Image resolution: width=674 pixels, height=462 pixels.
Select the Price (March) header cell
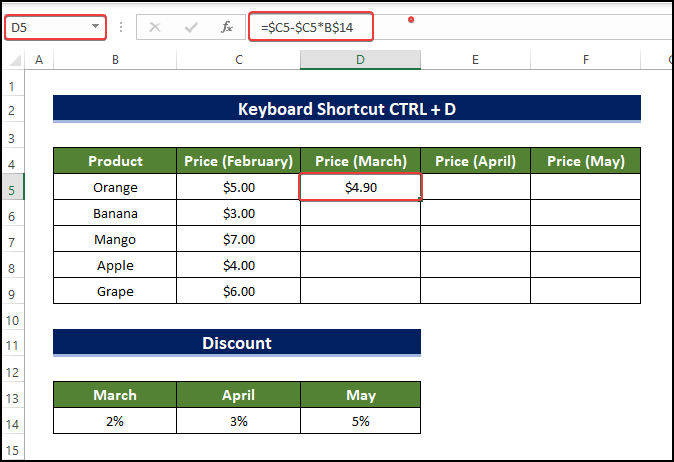point(360,161)
